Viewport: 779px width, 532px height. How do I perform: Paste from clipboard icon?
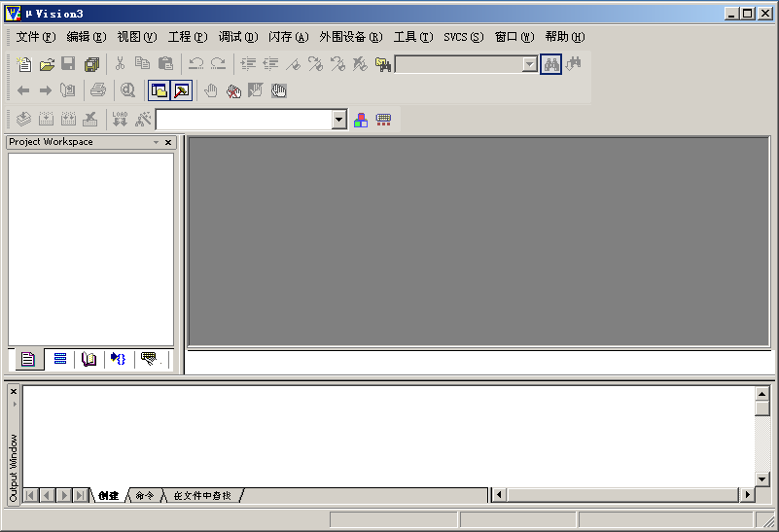(165, 63)
